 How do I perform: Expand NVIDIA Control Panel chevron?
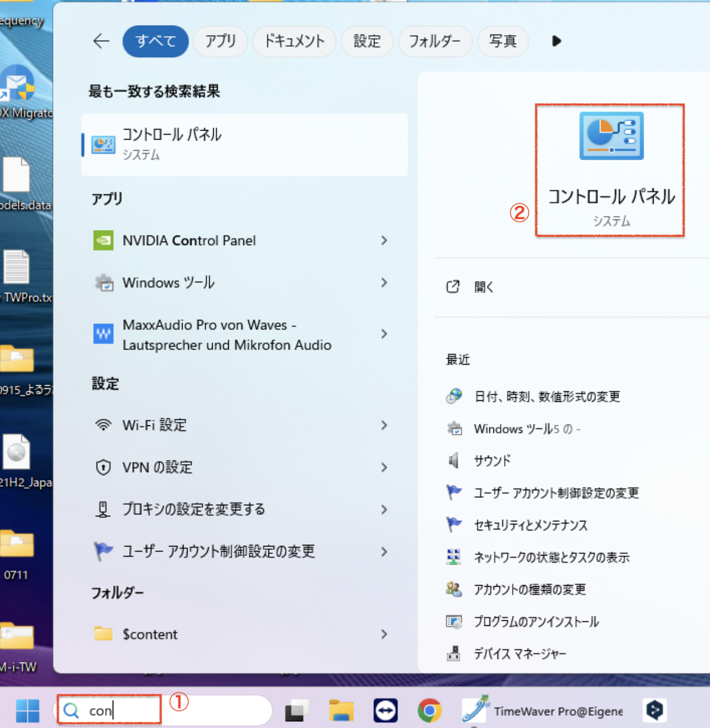[x=384, y=241]
